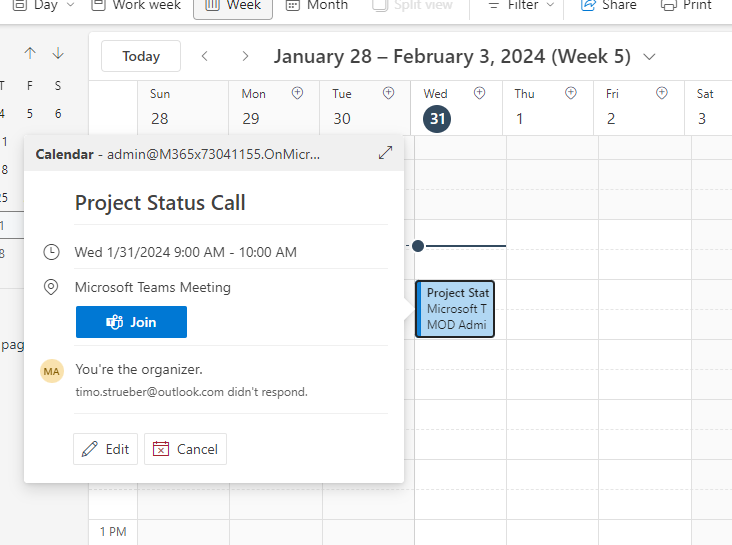The width and height of the screenshot is (732, 545).
Task: Switch to Month view
Action: pyautogui.click(x=317, y=5)
